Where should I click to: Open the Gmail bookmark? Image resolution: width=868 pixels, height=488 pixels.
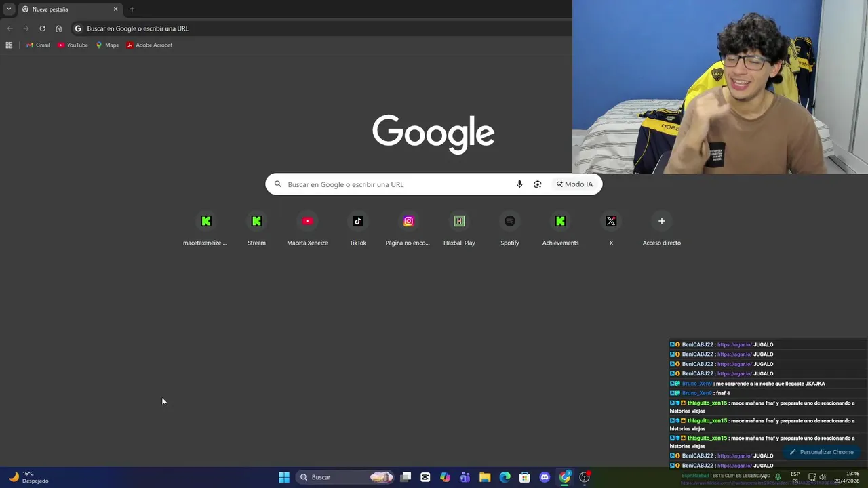[38, 45]
